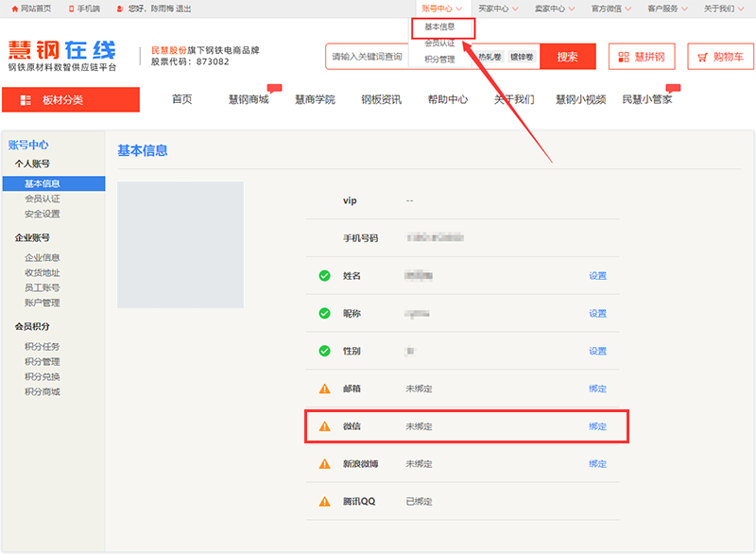This screenshot has width=756, height=554.
Task: Select 基本信息 in the account dropdown
Action: [440, 27]
